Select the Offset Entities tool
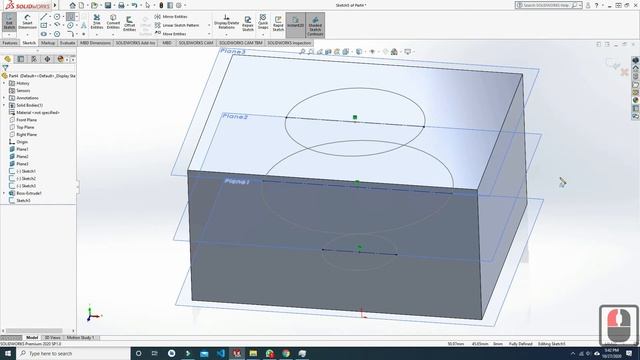 129,23
